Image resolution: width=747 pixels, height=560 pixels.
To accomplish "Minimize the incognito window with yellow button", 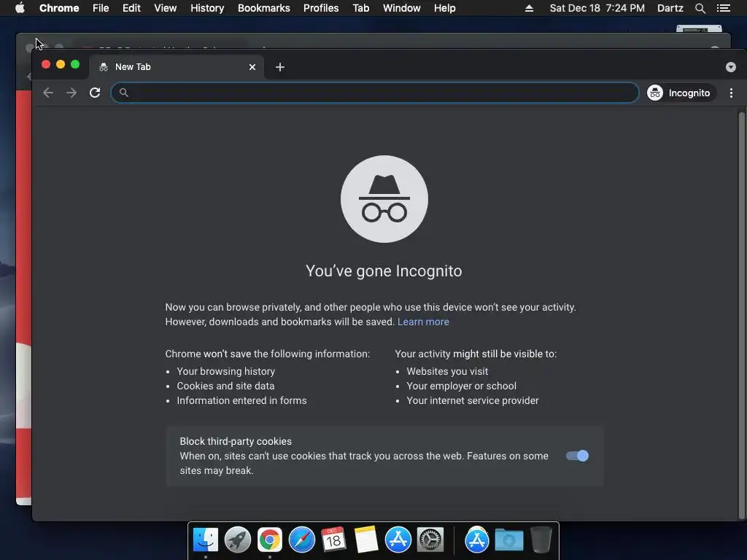I will pos(61,64).
